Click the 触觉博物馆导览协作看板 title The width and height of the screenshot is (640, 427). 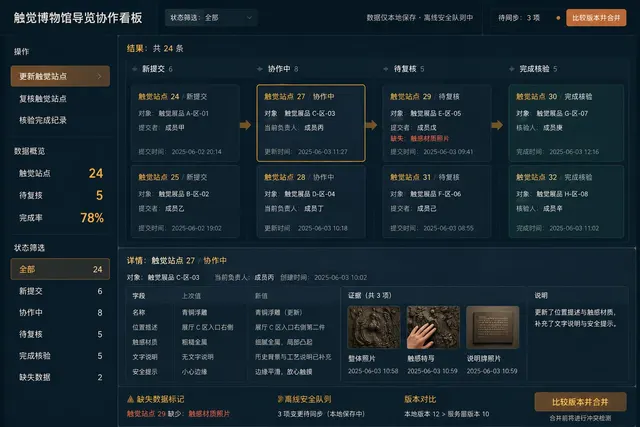78,18
